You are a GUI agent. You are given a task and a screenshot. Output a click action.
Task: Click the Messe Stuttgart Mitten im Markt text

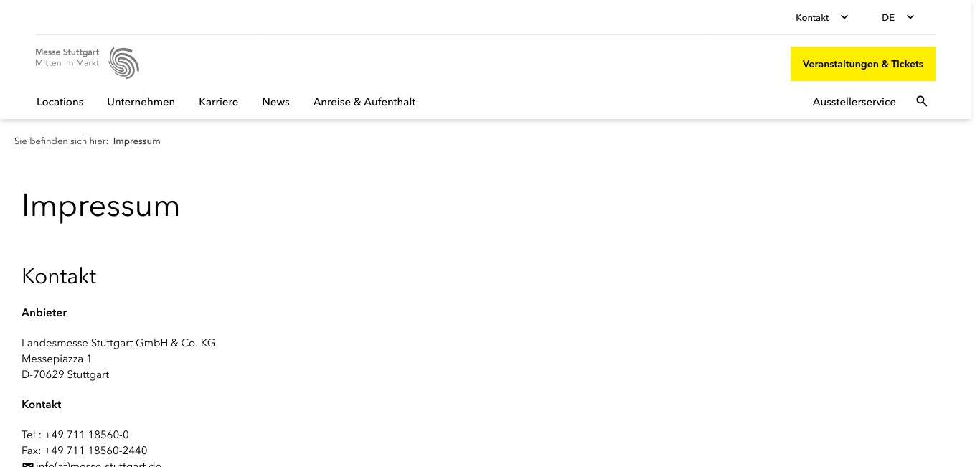coord(67,57)
